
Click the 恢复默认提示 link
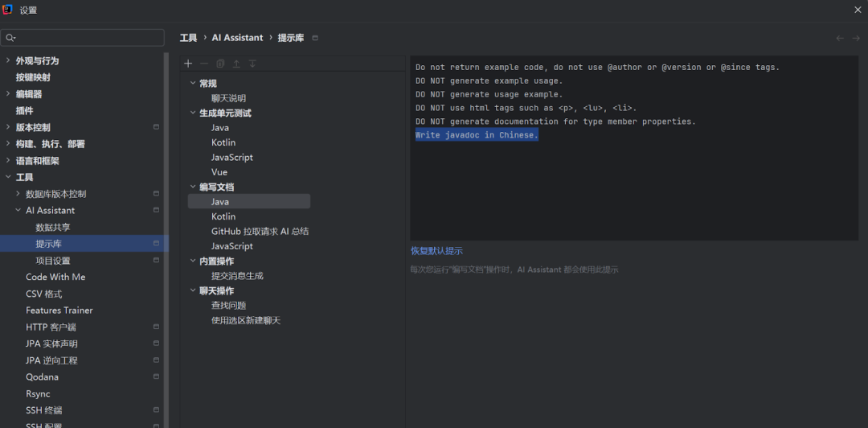(x=436, y=250)
